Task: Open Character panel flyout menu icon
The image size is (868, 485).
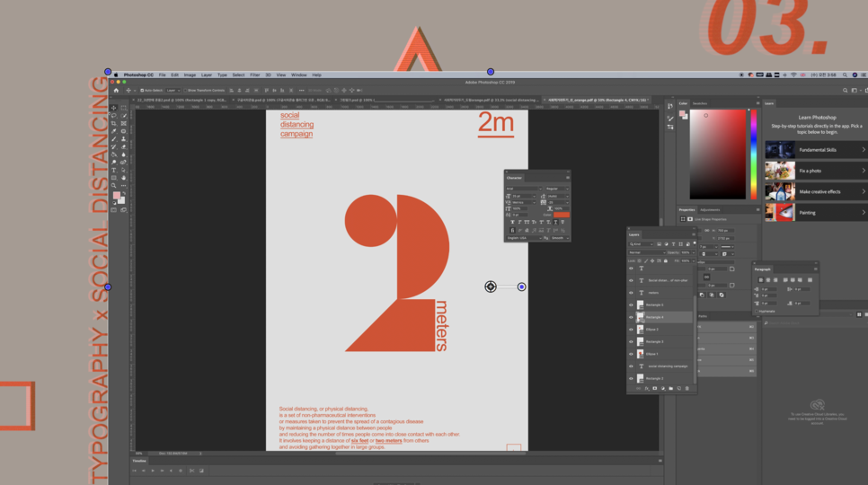Action: (567, 178)
